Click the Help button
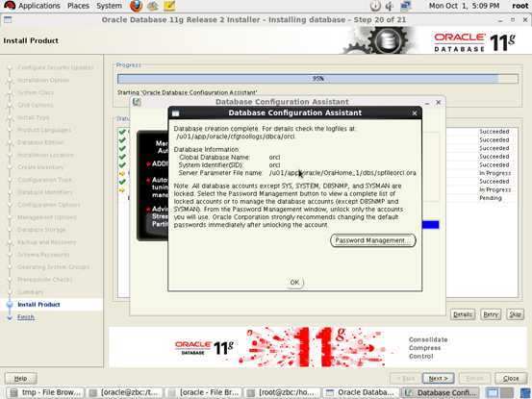Viewport: 532px width, 399px height. point(21,378)
